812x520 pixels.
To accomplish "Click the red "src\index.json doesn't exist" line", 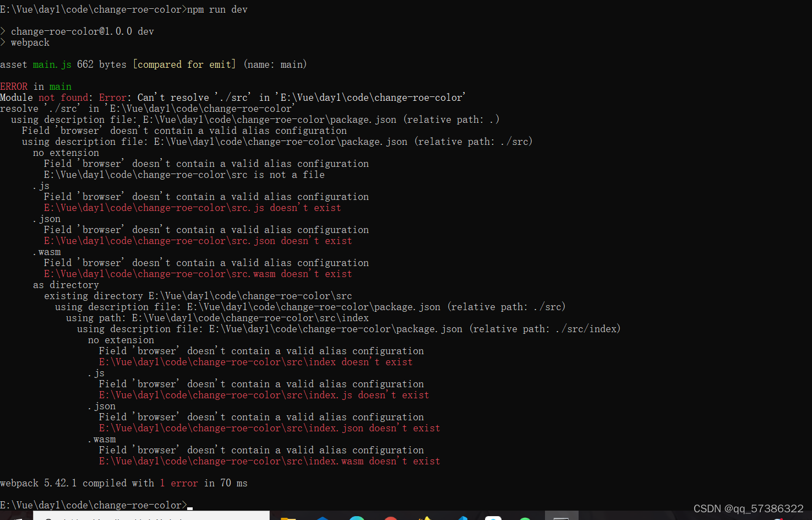I will (270, 428).
